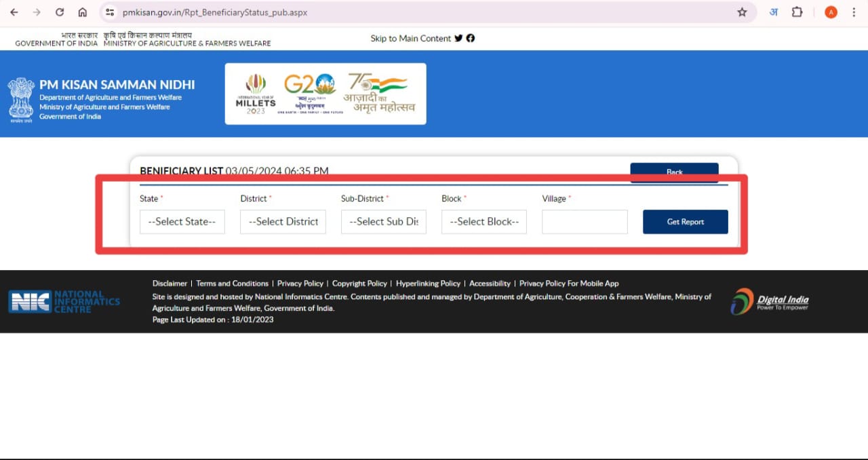868x460 pixels.
Task: Open the Privacy Policy footer link
Action: point(300,284)
